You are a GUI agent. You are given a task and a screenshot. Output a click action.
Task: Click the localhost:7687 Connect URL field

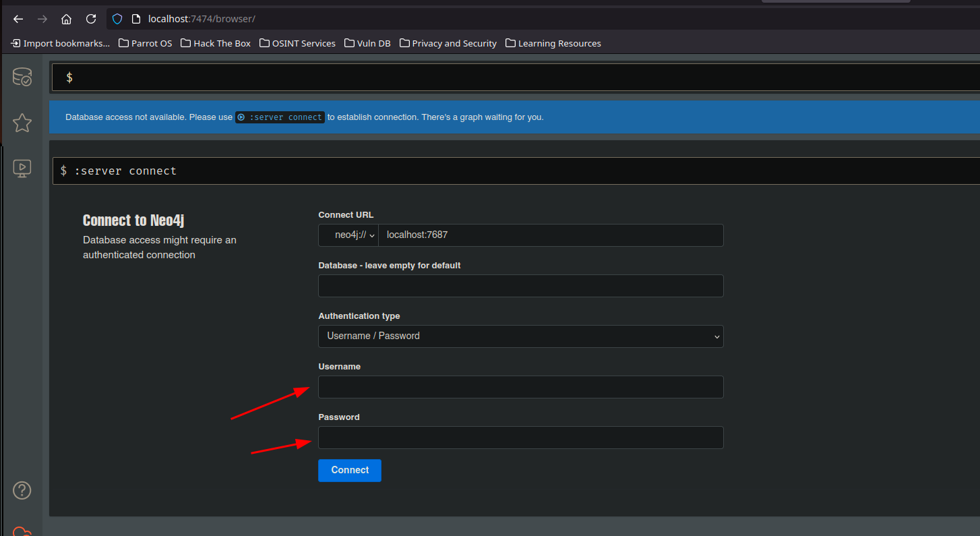point(551,235)
